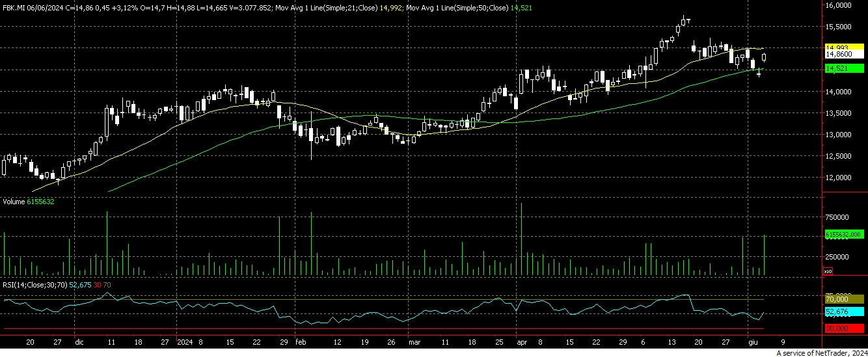The image size is (868, 357).
Task: Click the '25' date label on date axis
Action: click(x=498, y=341)
